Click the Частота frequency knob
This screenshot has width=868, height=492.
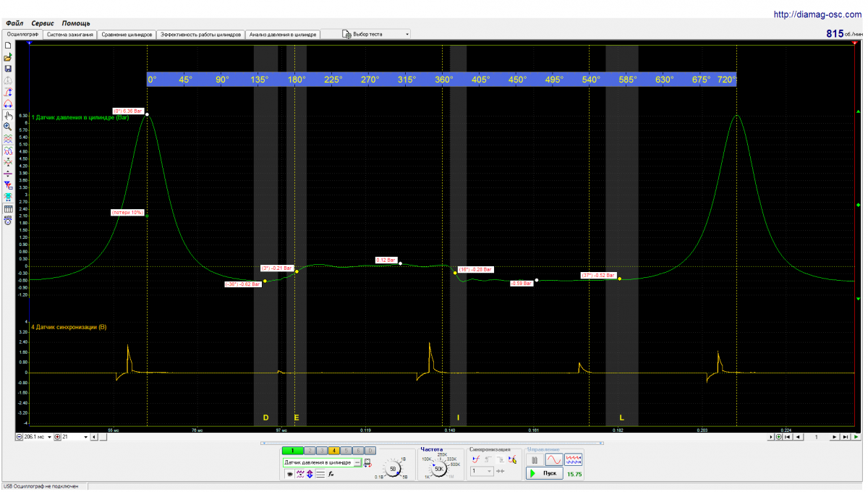[x=439, y=469]
